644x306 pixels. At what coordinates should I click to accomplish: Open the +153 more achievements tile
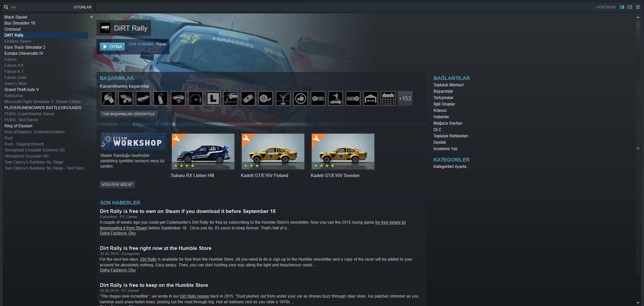pos(405,98)
